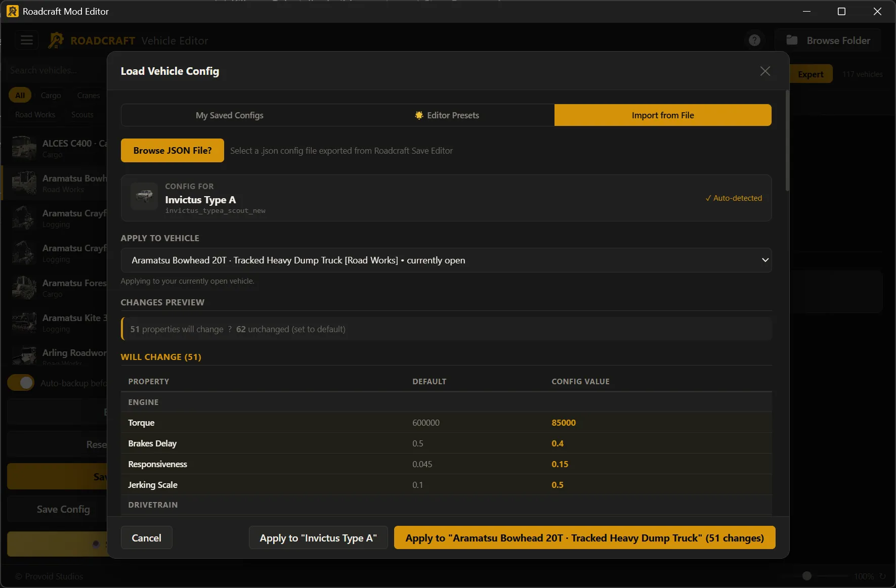Click the Brakes Delay property label
The height and width of the screenshot is (588, 896).
[x=152, y=443]
